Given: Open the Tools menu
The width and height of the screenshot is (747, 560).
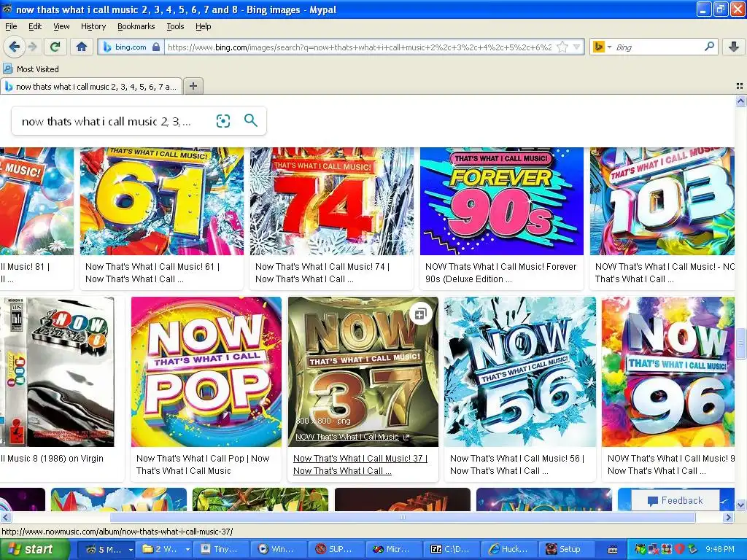Looking at the screenshot, I should (175, 27).
